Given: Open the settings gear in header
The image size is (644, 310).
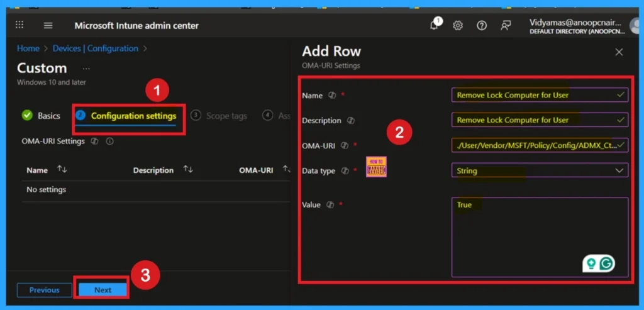Looking at the screenshot, I should (458, 25).
